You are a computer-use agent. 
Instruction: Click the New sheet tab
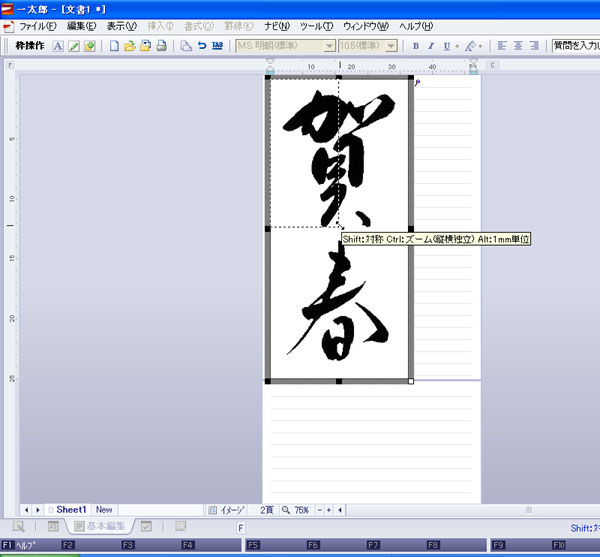[104, 510]
